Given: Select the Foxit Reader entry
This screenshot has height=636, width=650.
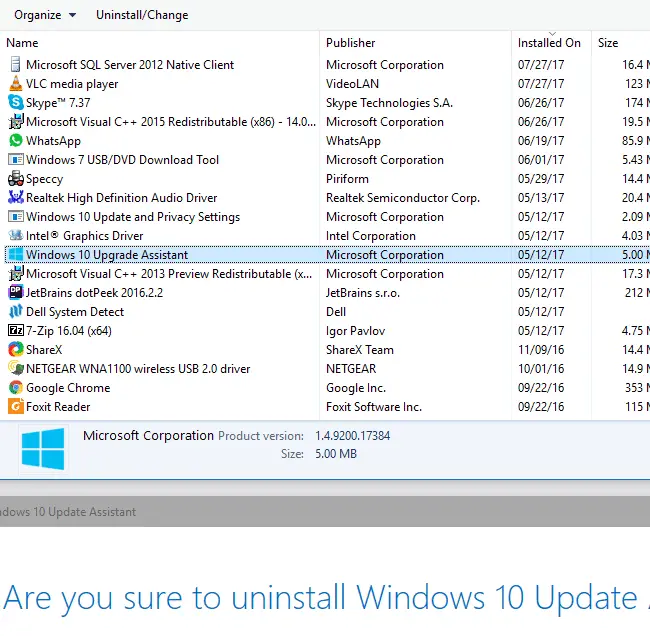Looking at the screenshot, I should coord(58,407).
